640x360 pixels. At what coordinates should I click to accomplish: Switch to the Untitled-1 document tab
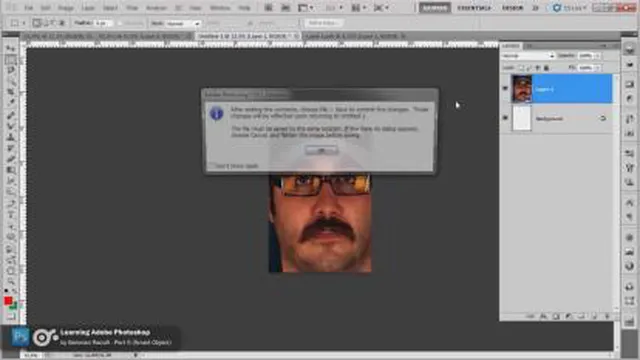coord(247,36)
